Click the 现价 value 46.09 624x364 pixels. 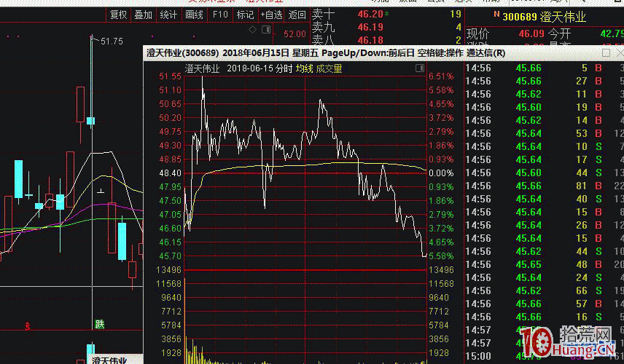[531, 33]
